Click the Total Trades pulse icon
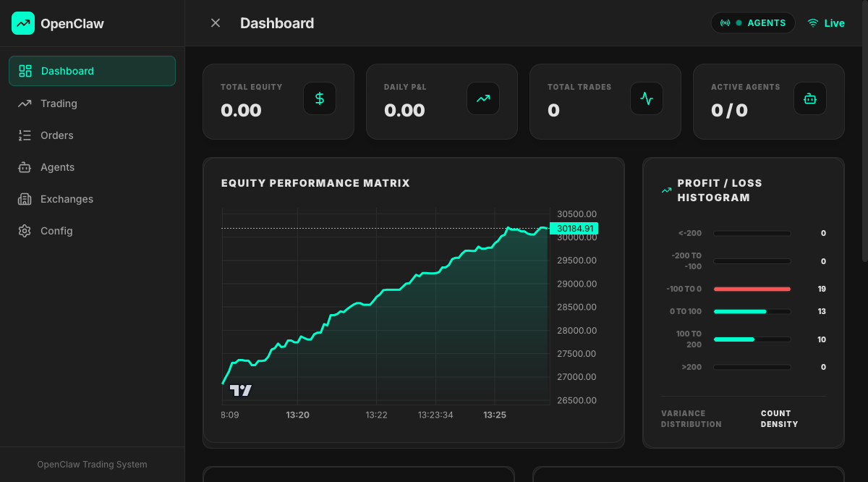The image size is (868, 482). (x=647, y=98)
